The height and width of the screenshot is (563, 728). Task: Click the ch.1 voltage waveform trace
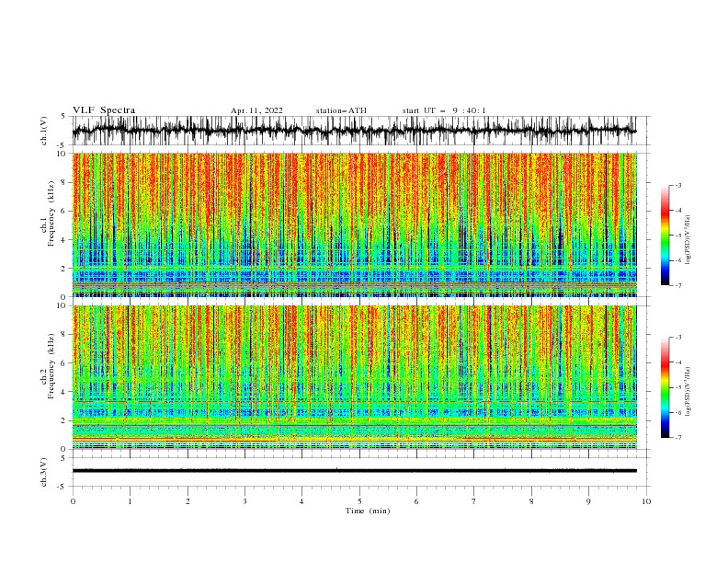click(354, 131)
